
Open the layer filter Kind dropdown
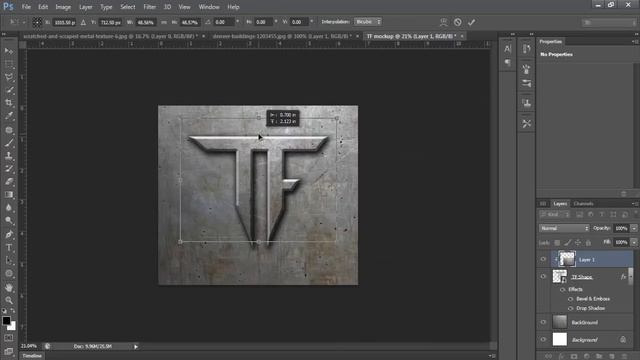pos(555,214)
